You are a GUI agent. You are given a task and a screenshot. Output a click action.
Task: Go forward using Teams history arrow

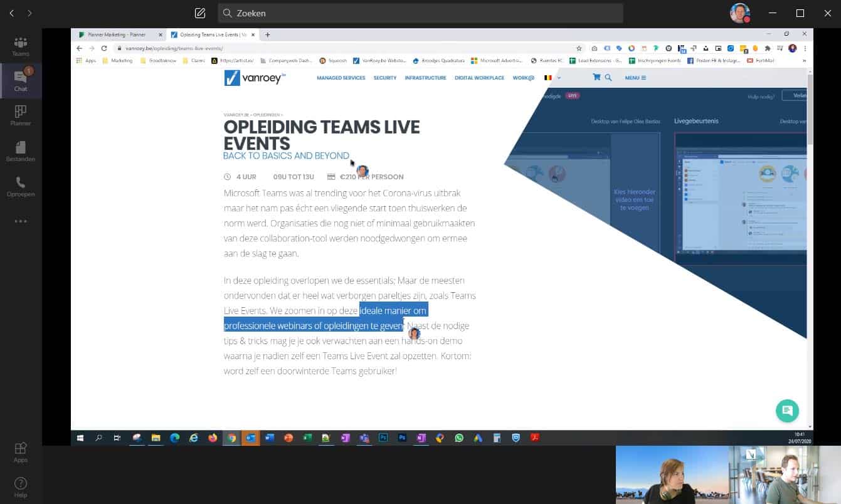click(x=29, y=13)
